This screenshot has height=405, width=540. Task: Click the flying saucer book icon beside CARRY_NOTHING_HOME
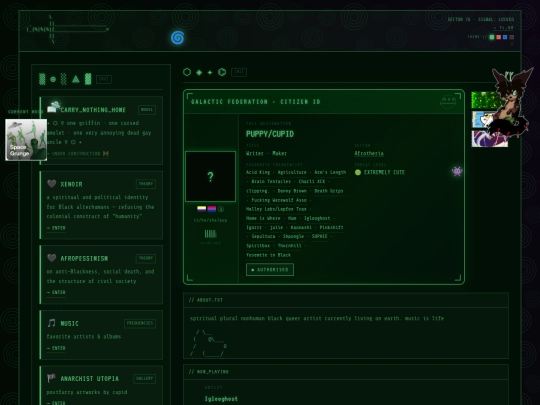pyautogui.click(x=53, y=107)
